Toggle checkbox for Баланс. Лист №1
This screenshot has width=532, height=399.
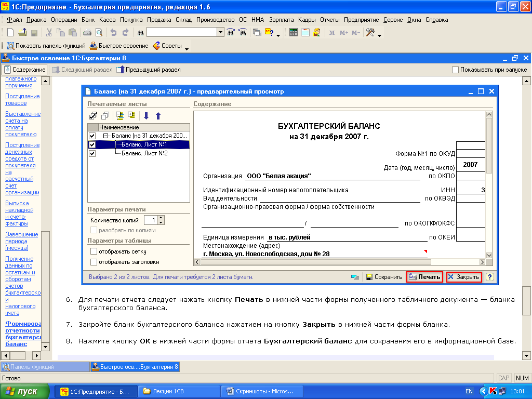(x=92, y=144)
